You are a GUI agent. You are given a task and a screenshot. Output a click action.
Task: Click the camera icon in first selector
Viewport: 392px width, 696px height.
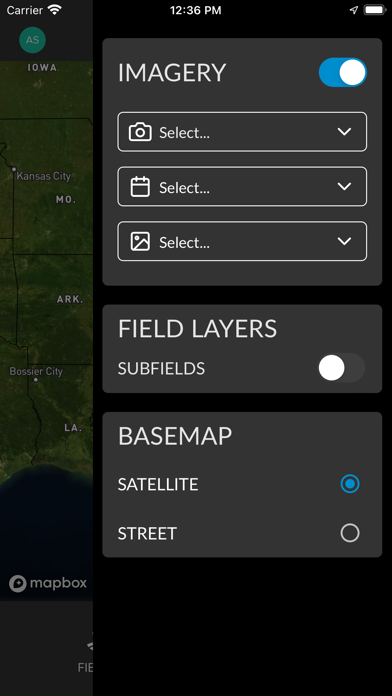(140, 132)
